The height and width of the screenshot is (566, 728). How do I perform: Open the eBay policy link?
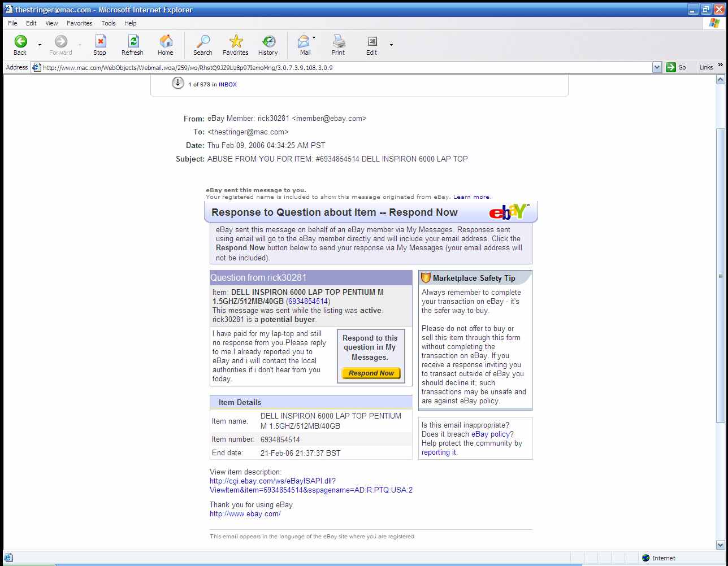tap(491, 434)
